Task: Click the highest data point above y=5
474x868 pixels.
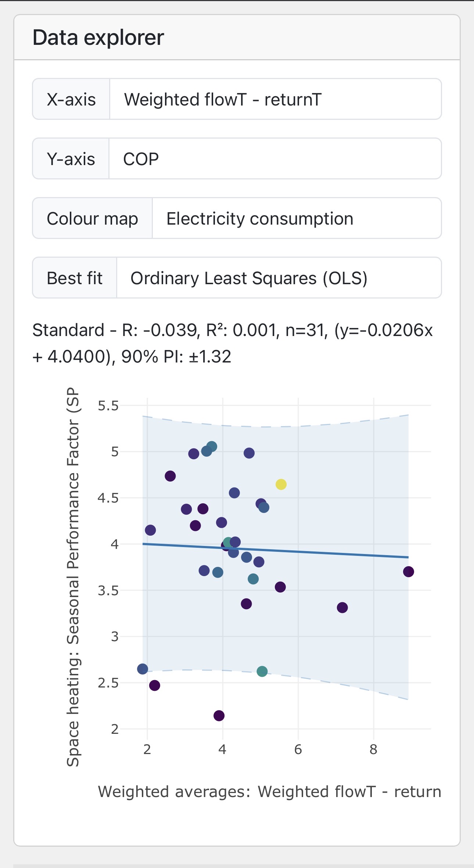Action: coord(212,447)
